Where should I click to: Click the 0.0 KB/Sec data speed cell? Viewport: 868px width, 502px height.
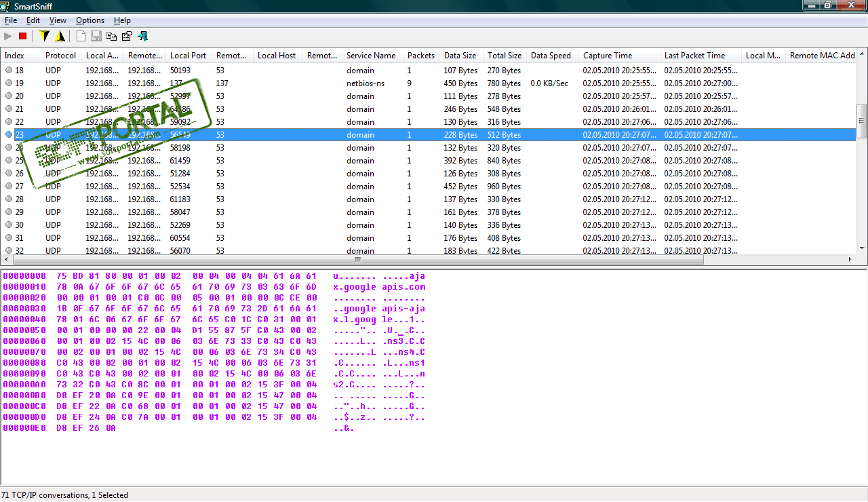click(x=549, y=83)
